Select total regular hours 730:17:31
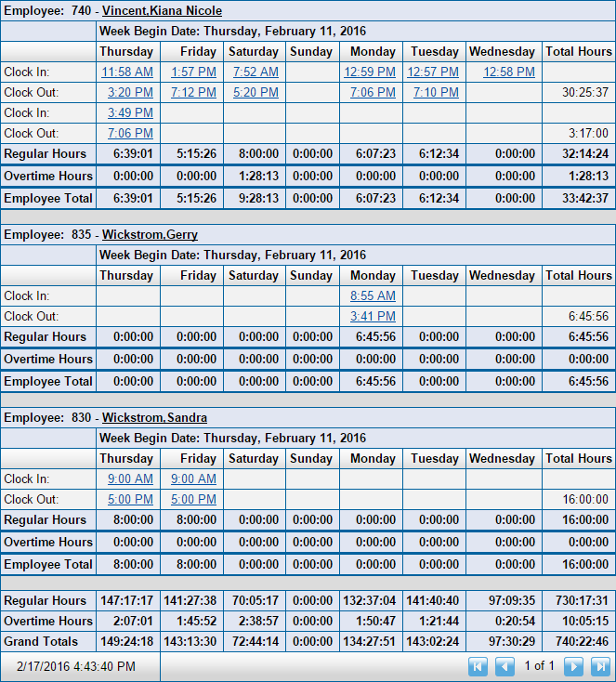Image resolution: width=616 pixels, height=682 pixels. [x=582, y=601]
